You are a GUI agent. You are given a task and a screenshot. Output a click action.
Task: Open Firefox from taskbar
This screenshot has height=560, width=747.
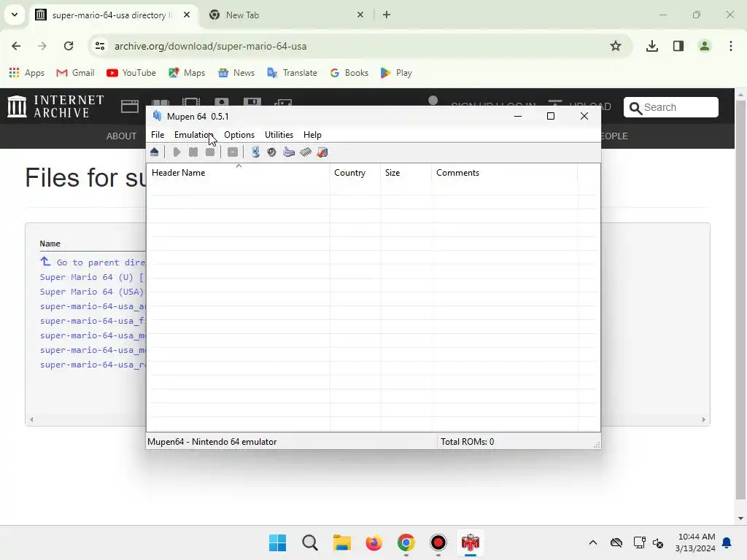(x=374, y=542)
